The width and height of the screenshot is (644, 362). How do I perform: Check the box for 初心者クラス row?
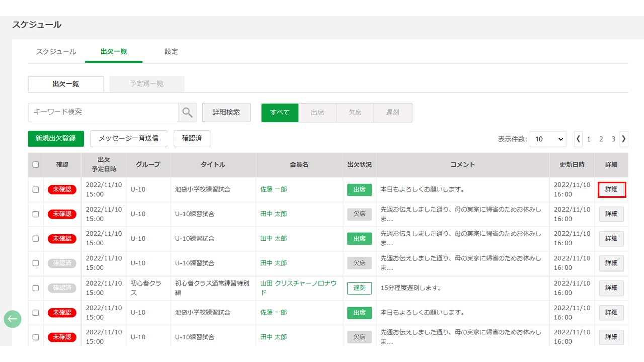click(x=36, y=288)
